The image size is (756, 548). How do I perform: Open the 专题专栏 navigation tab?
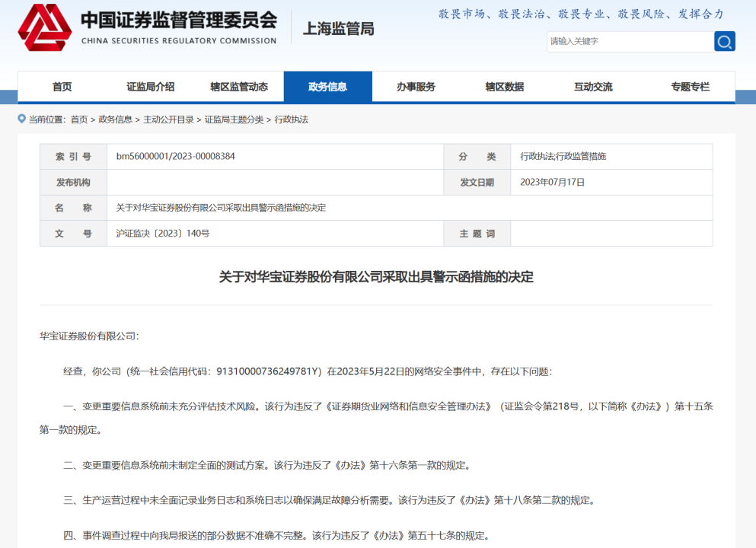tap(690, 87)
